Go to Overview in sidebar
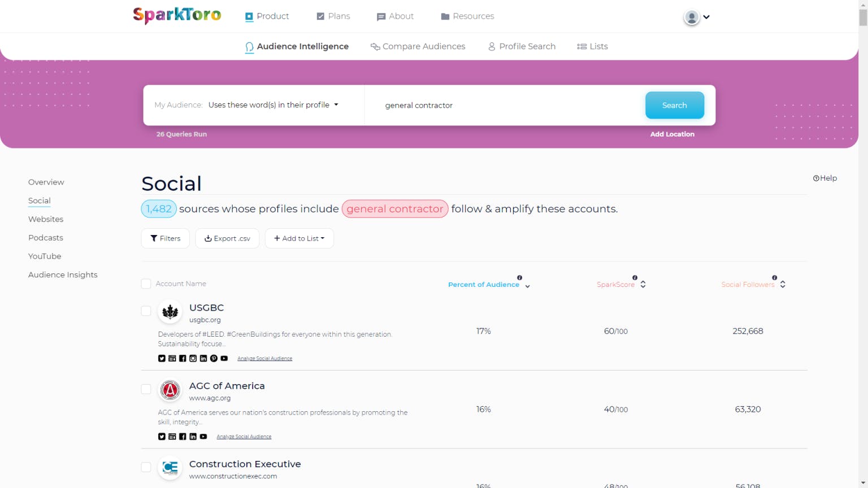Viewport: 868px width, 488px height. click(x=46, y=182)
